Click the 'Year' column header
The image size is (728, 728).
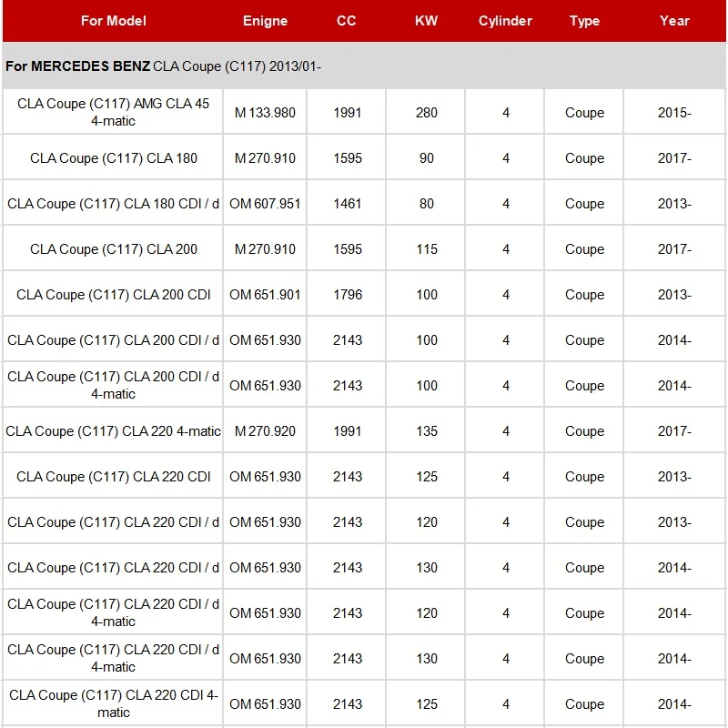click(674, 21)
